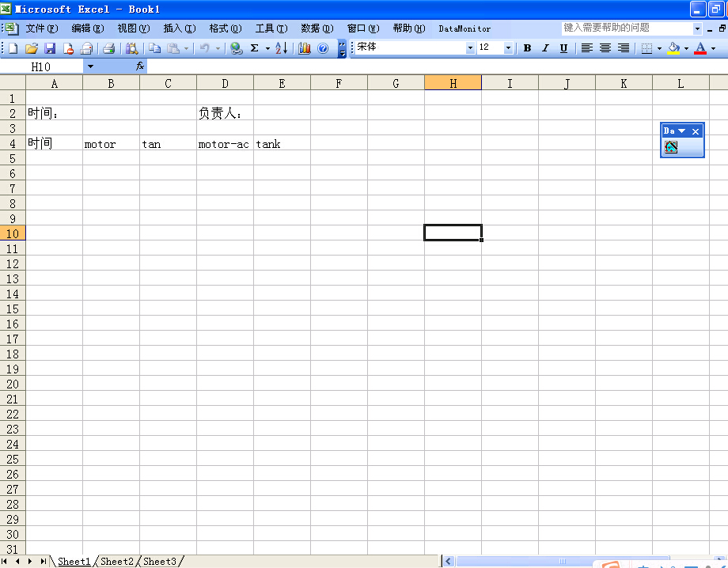Toggle underline formatting
Image resolution: width=728 pixels, height=568 pixels.
563,47
